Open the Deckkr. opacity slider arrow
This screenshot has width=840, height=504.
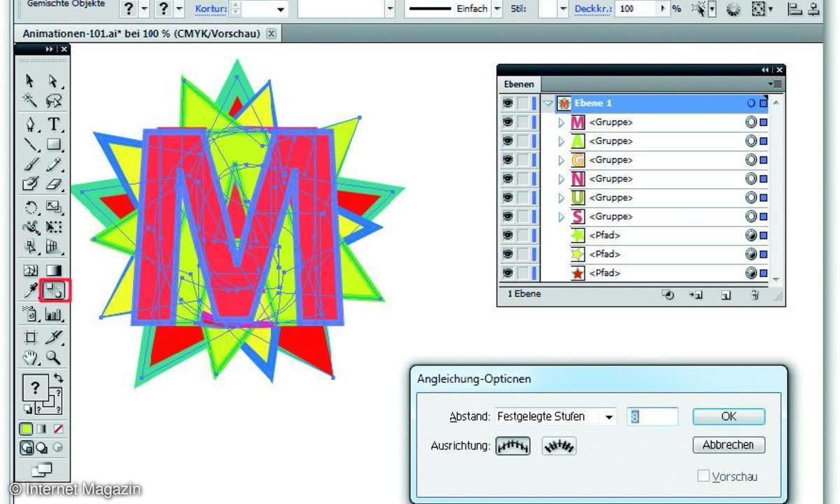(x=664, y=9)
